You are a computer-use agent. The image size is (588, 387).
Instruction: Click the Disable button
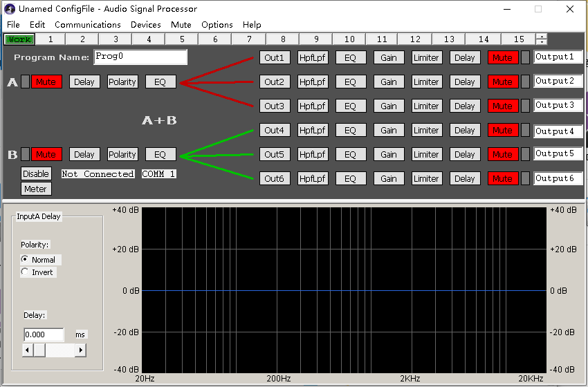click(x=36, y=174)
